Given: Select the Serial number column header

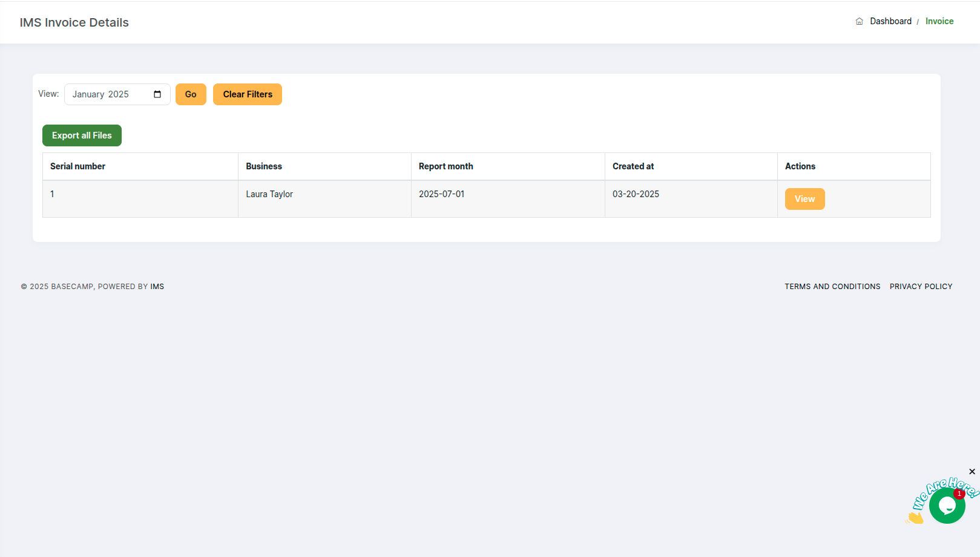Looking at the screenshot, I should [77, 166].
